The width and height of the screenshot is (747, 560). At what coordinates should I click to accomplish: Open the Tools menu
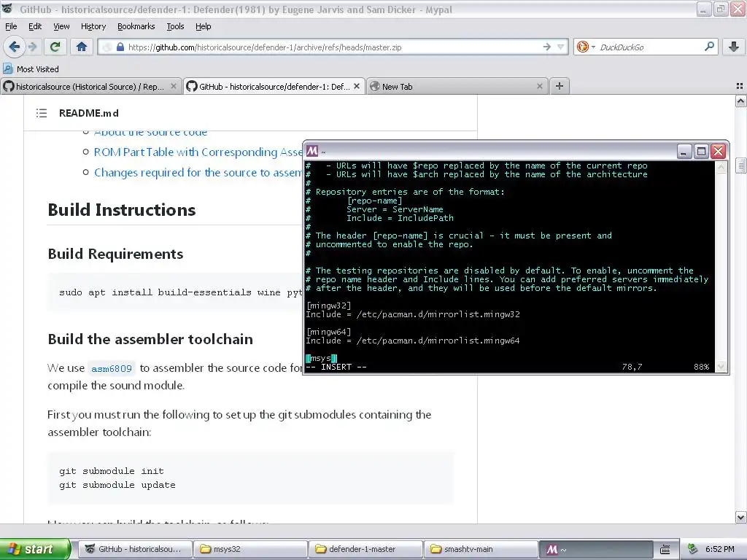tap(175, 26)
